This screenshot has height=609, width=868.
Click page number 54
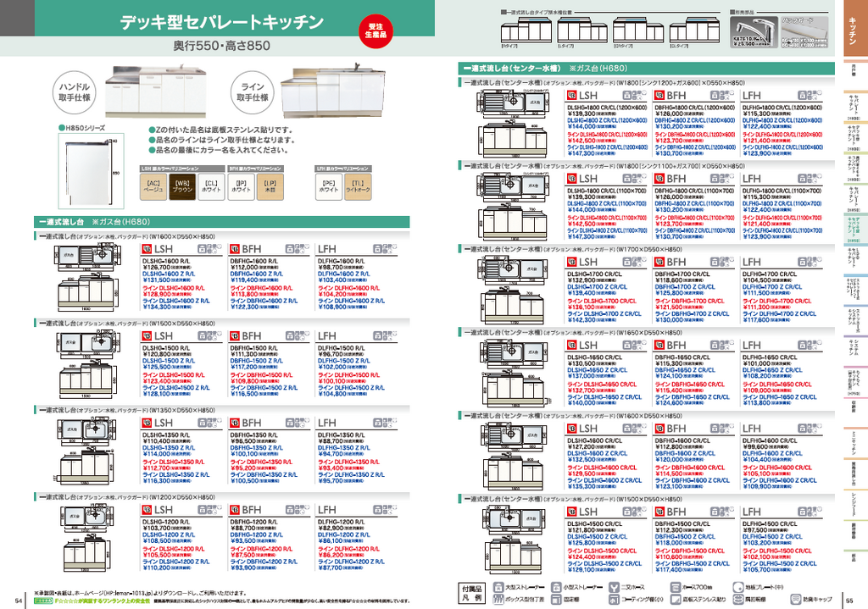pos(19,601)
